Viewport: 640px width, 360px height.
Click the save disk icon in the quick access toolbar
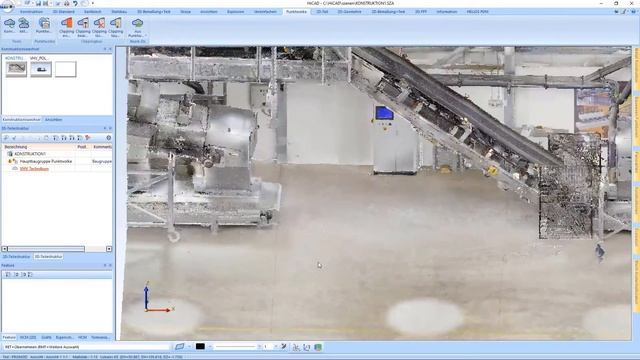(38, 3)
